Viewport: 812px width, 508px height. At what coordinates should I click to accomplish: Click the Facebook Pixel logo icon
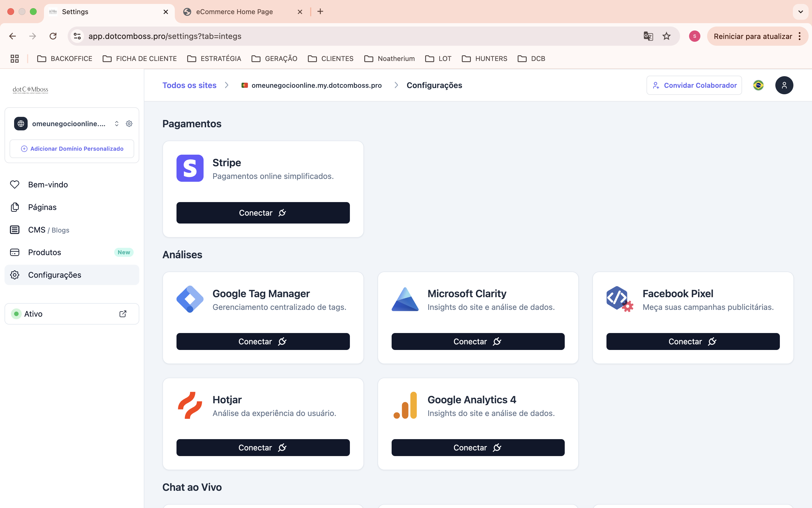coord(620,299)
